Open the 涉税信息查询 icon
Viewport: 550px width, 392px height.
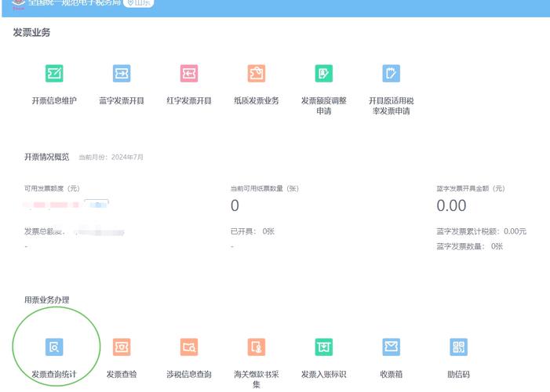(x=189, y=347)
